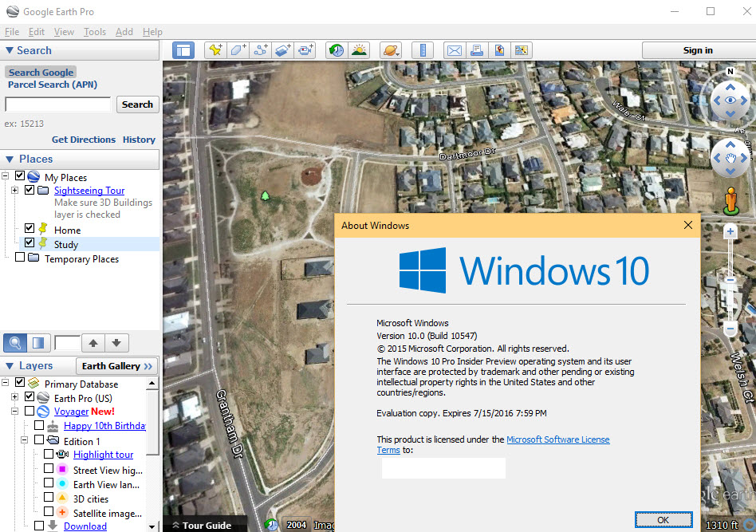Zoom out with the bottom minus button
Image resolution: width=756 pixels, height=532 pixels.
coord(730,329)
